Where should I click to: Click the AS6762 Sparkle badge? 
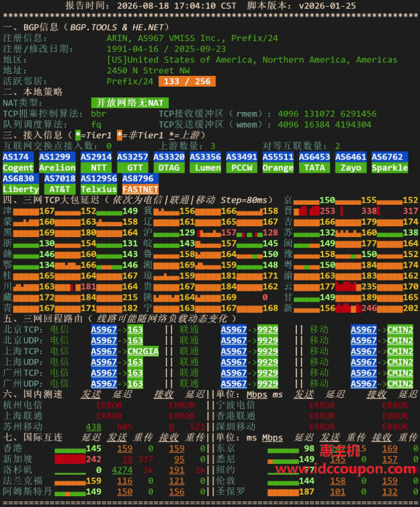click(390, 163)
